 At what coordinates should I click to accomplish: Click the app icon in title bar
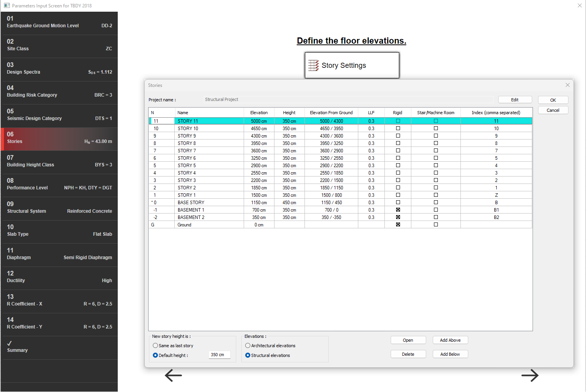coord(7,5)
